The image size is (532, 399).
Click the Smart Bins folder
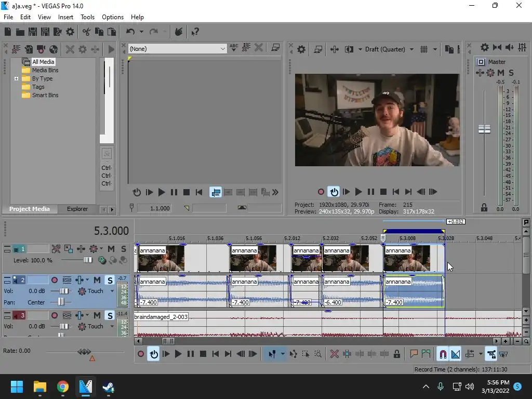tap(45, 95)
